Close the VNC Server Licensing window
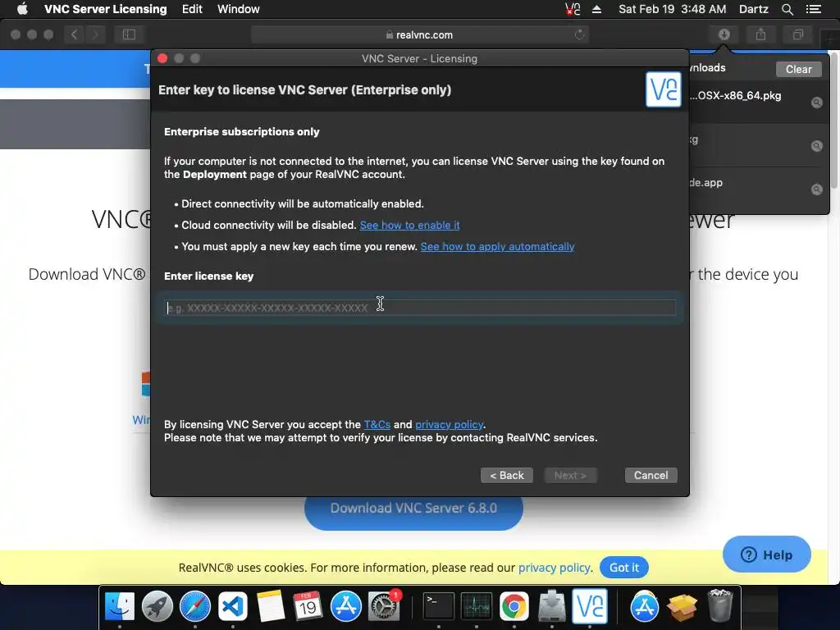The width and height of the screenshot is (840, 630). 162,58
